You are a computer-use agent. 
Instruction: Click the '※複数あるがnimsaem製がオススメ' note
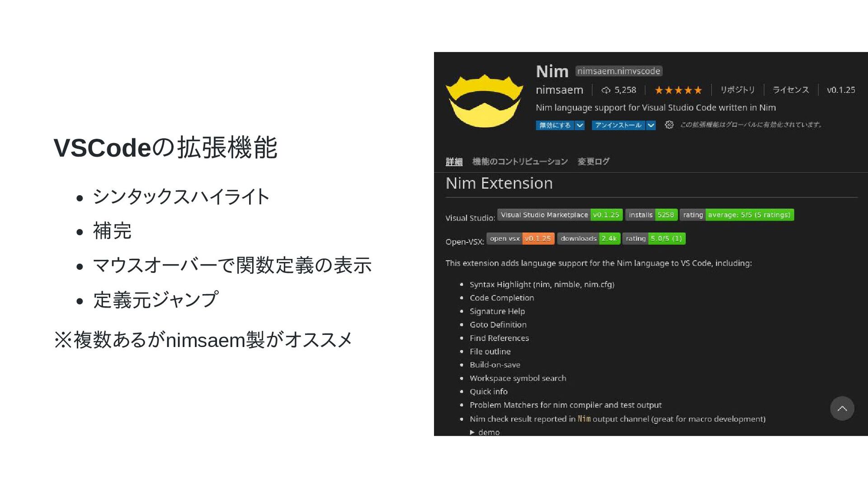pyautogui.click(x=203, y=340)
